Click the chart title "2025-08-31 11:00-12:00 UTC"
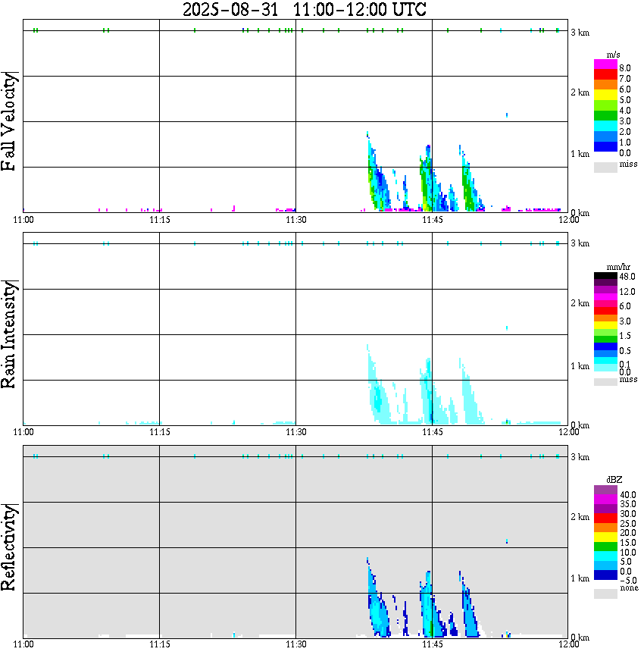The width and height of the screenshot is (644, 658). [x=304, y=9]
